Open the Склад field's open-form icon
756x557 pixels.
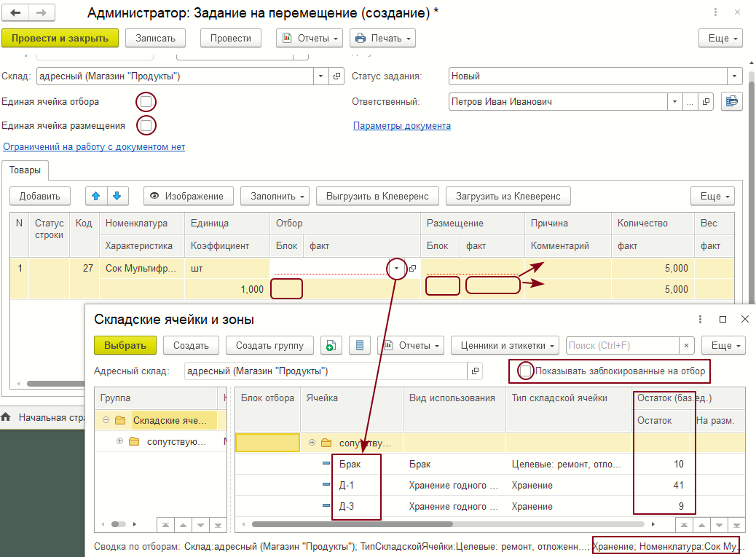coord(336,76)
